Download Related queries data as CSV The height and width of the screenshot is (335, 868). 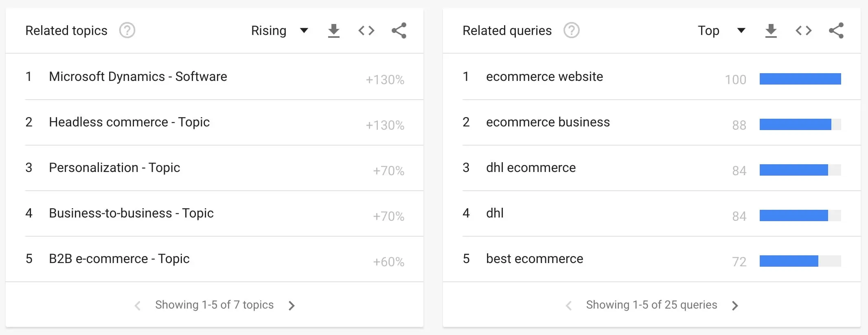(771, 31)
